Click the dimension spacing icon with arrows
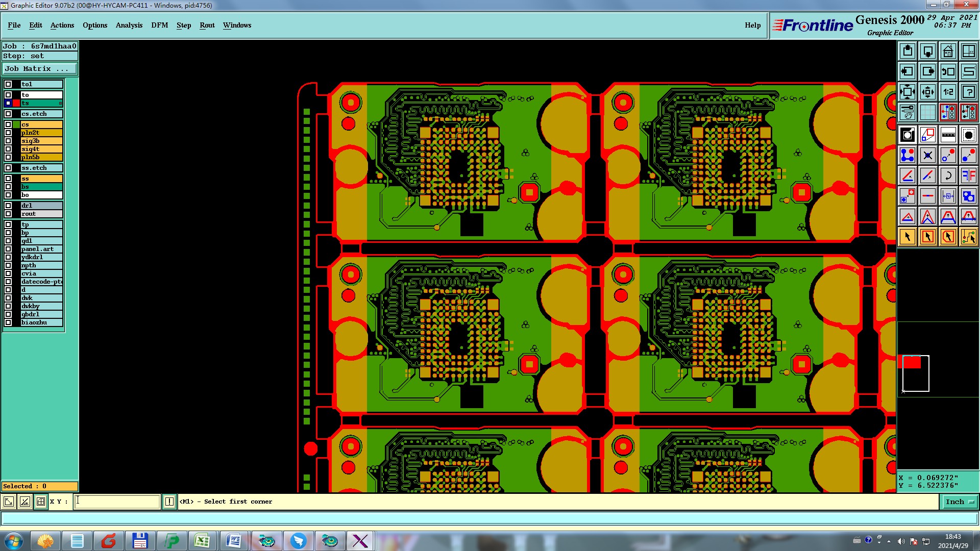Screen dimensions: 980x551 tap(948, 196)
